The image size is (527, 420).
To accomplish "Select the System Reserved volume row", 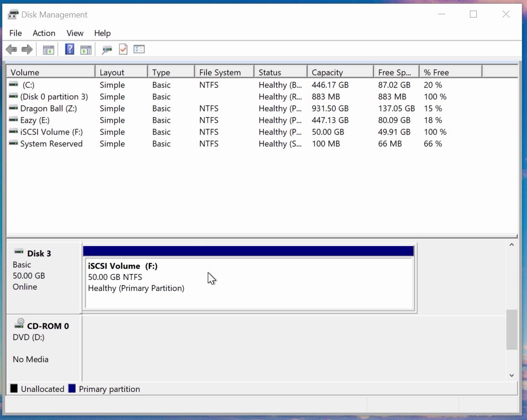I will (51, 144).
